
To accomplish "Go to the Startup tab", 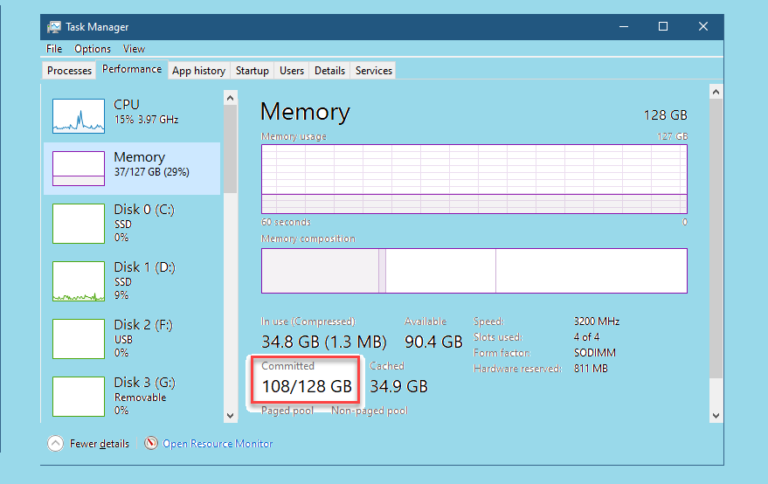I will point(252,71).
